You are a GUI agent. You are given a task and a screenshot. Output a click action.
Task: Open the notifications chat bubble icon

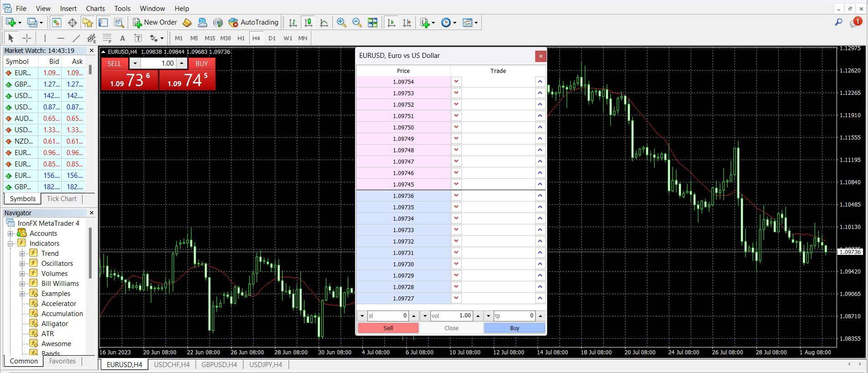coord(855,22)
